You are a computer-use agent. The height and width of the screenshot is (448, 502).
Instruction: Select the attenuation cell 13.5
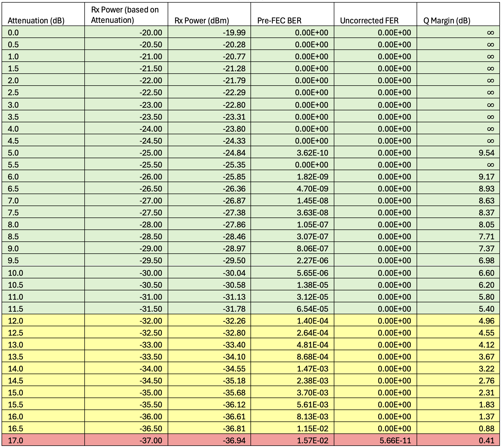click(x=43, y=356)
